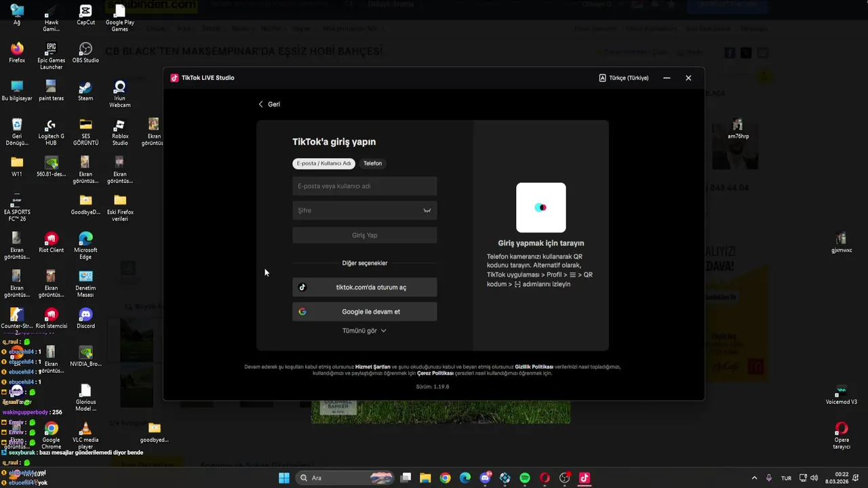Select the Google Play Games desktop icon

[120, 18]
